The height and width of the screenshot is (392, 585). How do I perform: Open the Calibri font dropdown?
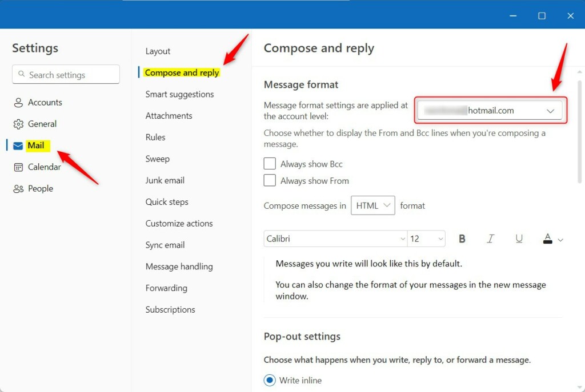(335, 239)
